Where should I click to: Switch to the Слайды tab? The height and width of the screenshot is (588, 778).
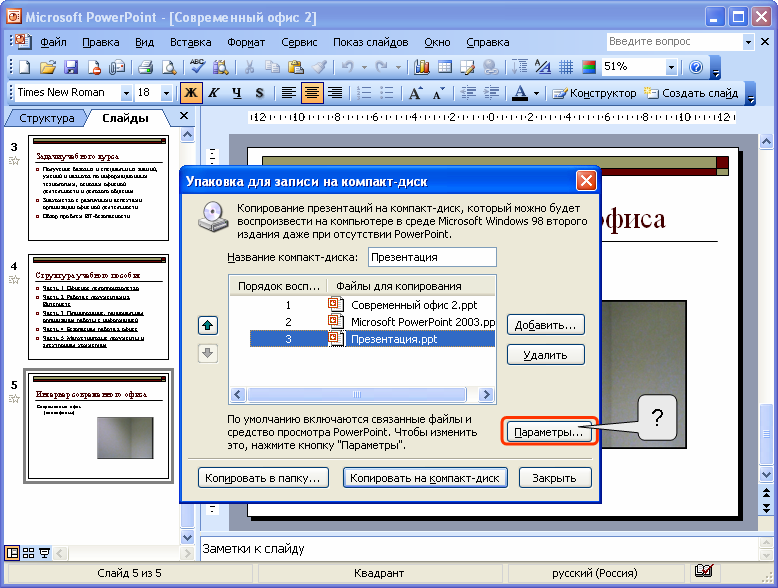[x=126, y=118]
